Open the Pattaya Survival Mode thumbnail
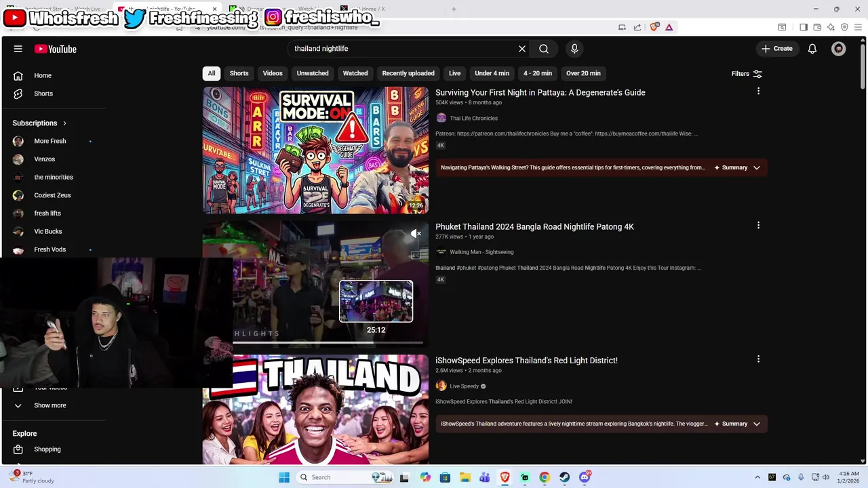 coord(315,150)
